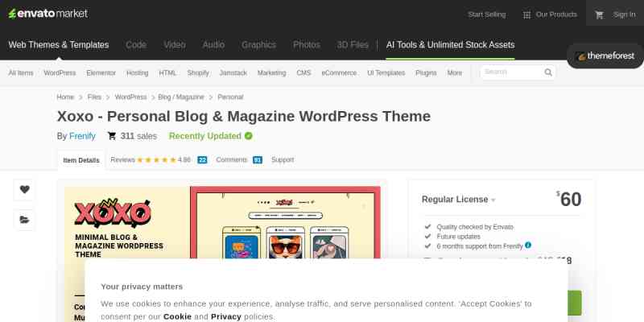The width and height of the screenshot is (644, 322).
Task: Click the Frenify author link
Action: point(82,136)
